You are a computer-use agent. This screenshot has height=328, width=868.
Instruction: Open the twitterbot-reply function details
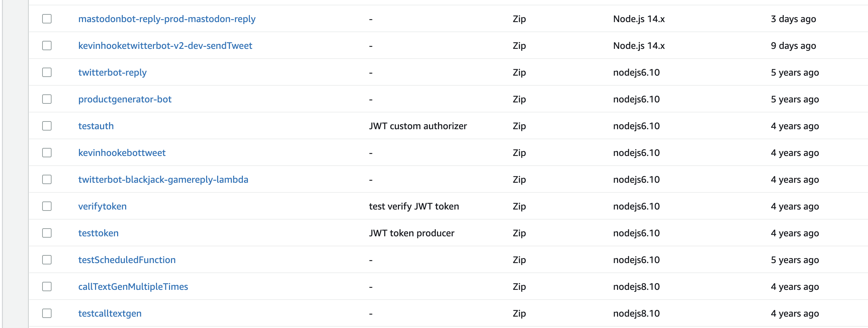(x=112, y=72)
